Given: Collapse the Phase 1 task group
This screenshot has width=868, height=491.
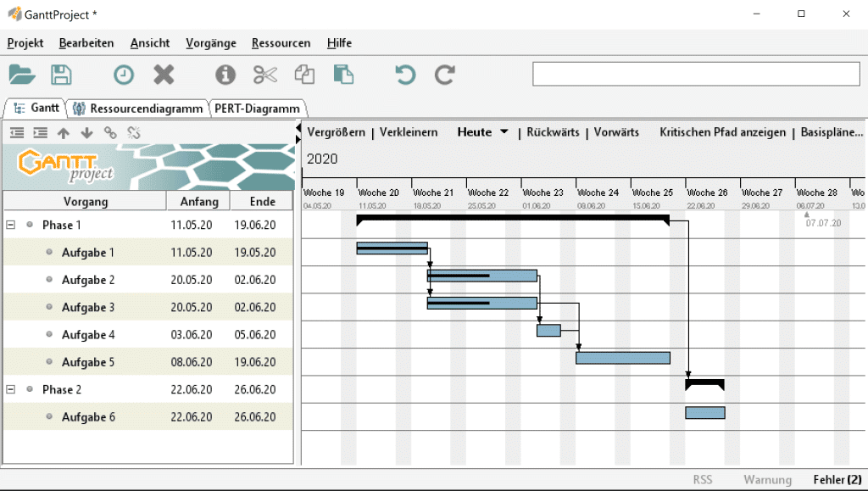Looking at the screenshot, I should pos(11,225).
